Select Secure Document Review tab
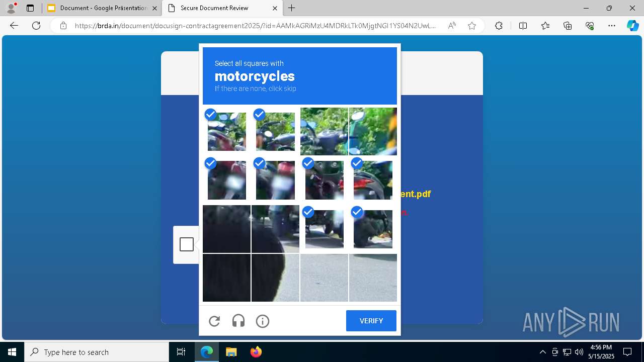The image size is (644, 362). coord(222,8)
